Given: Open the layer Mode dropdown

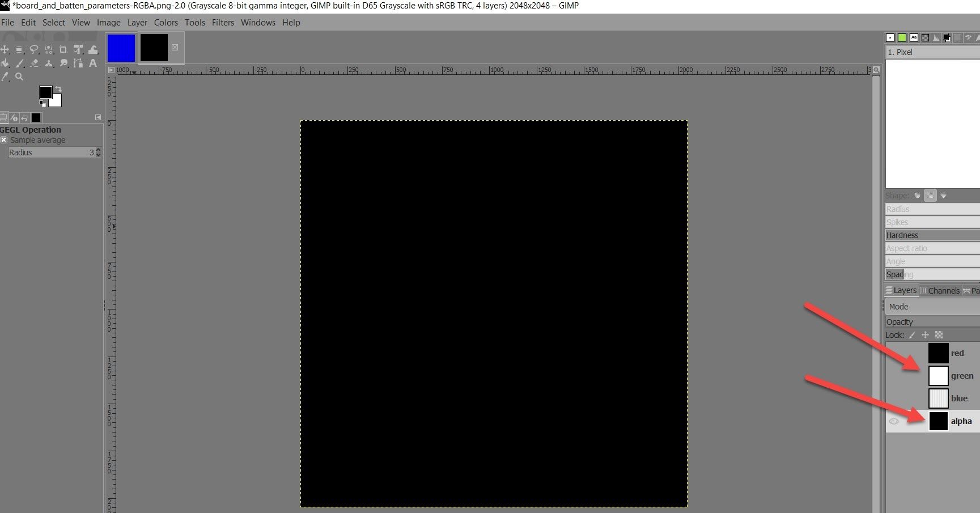Looking at the screenshot, I should pyautogui.click(x=932, y=307).
